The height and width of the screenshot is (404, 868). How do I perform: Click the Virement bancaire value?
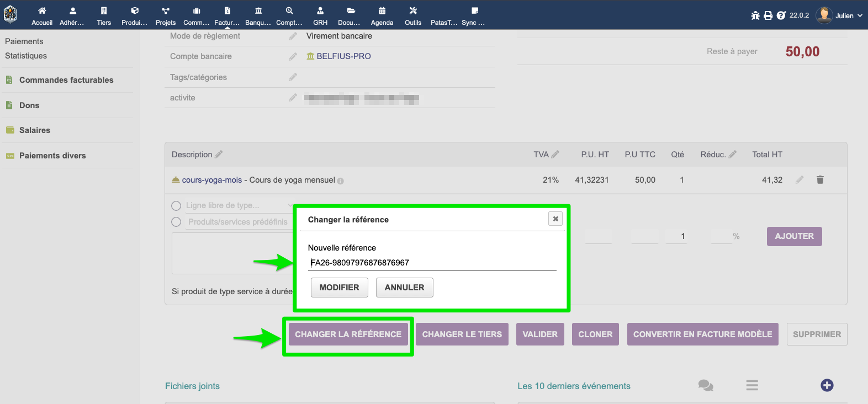coord(339,36)
